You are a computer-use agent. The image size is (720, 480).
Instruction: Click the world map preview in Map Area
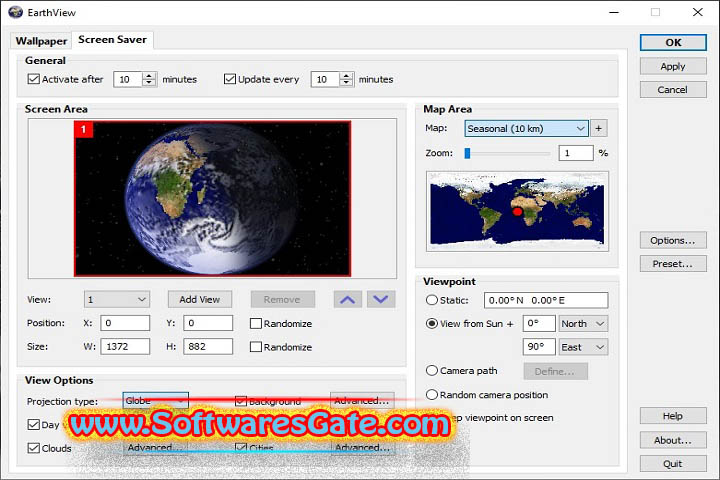coord(518,211)
